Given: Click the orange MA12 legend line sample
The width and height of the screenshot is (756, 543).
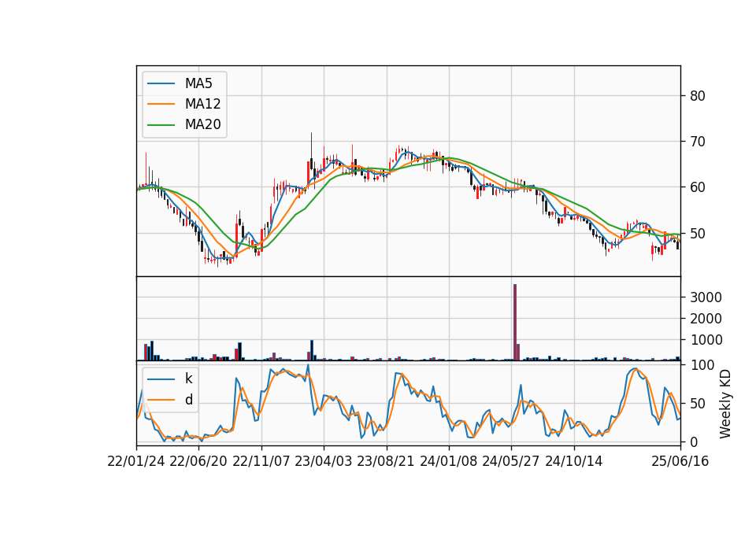Looking at the screenshot, I should pyautogui.click(x=161, y=104).
